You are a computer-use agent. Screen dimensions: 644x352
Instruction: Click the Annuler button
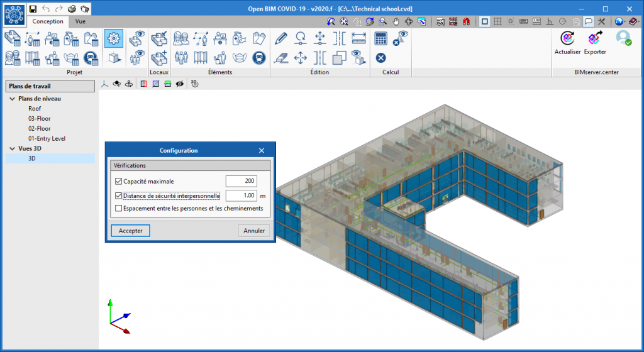[x=254, y=231]
